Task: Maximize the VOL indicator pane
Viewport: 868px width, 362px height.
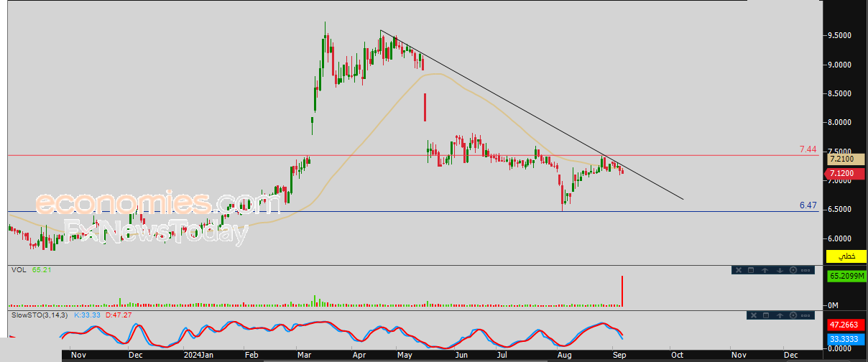Action: [751, 270]
